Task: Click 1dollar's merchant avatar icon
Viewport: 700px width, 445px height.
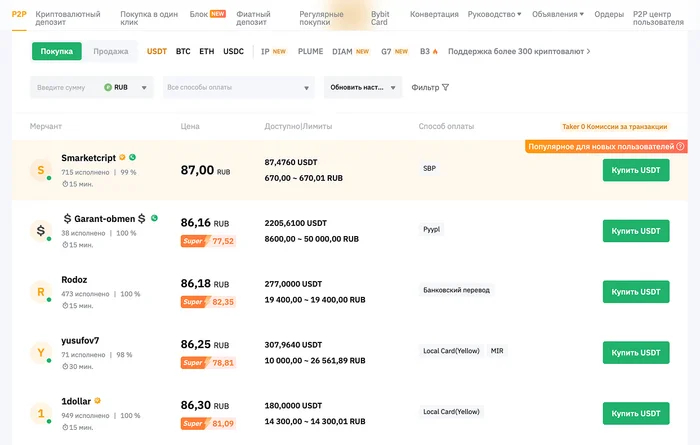Action: (40, 413)
